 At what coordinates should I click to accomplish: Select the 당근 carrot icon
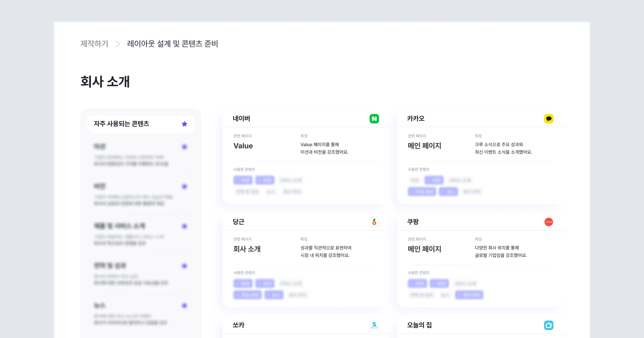[374, 222]
